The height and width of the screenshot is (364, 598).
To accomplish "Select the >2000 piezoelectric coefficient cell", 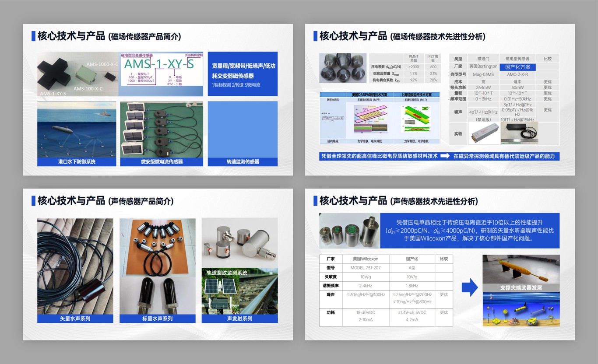I will pyautogui.click(x=414, y=67).
